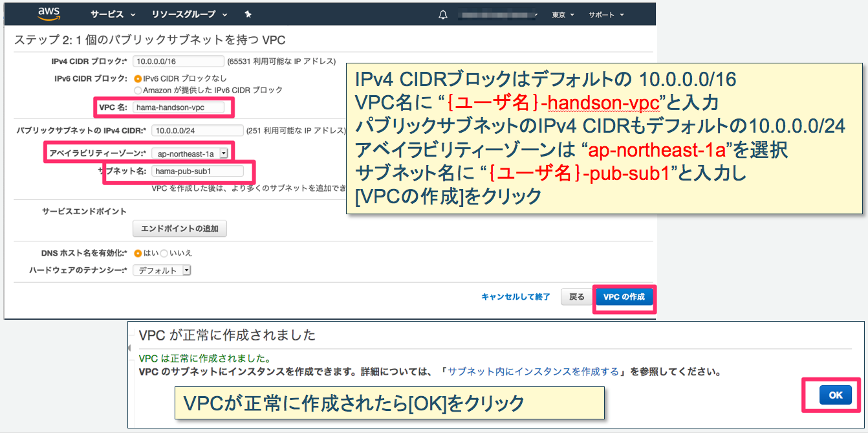Image resolution: width=868 pixels, height=433 pixels.
Task: Click the キャンセルして終了 link
Action: pos(515,297)
